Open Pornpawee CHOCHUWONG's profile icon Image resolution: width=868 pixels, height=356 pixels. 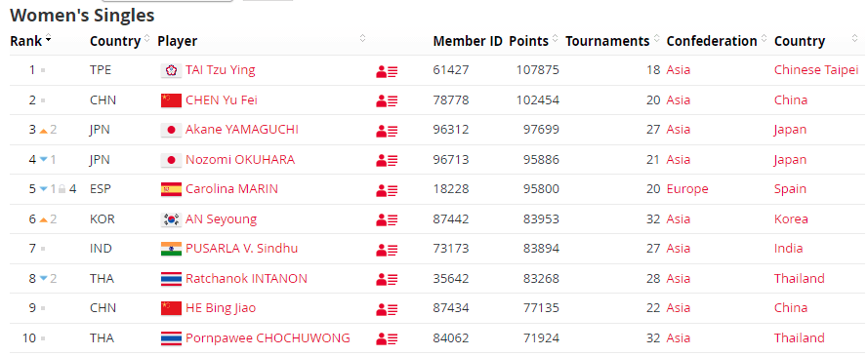[387, 338]
